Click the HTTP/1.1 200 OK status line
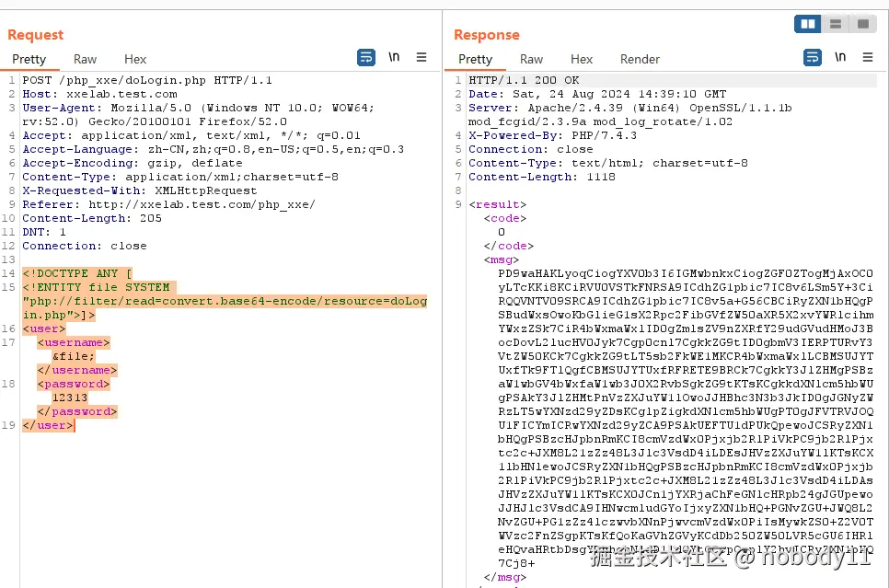The width and height of the screenshot is (889, 588). (x=524, y=81)
